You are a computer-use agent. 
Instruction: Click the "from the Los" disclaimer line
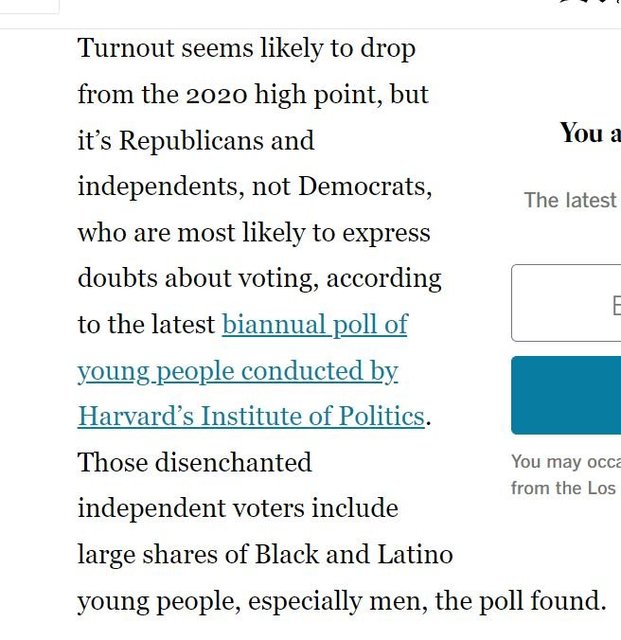click(565, 488)
